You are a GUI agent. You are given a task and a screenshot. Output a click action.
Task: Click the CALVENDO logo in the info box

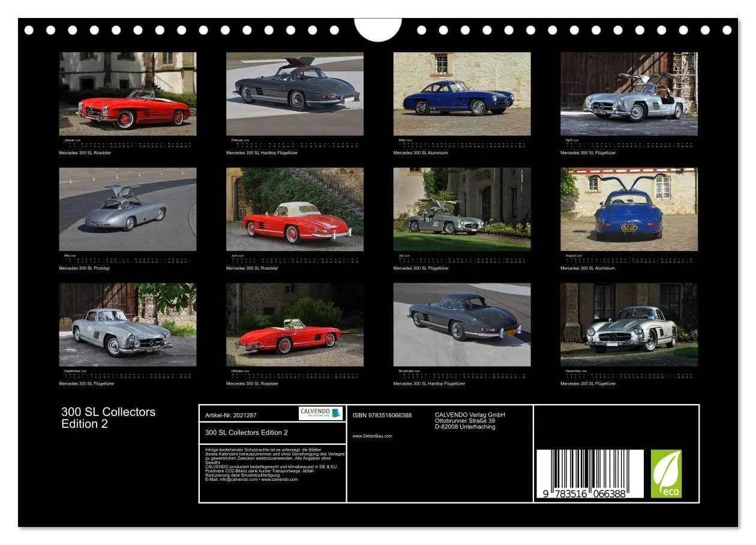pyautogui.click(x=321, y=413)
